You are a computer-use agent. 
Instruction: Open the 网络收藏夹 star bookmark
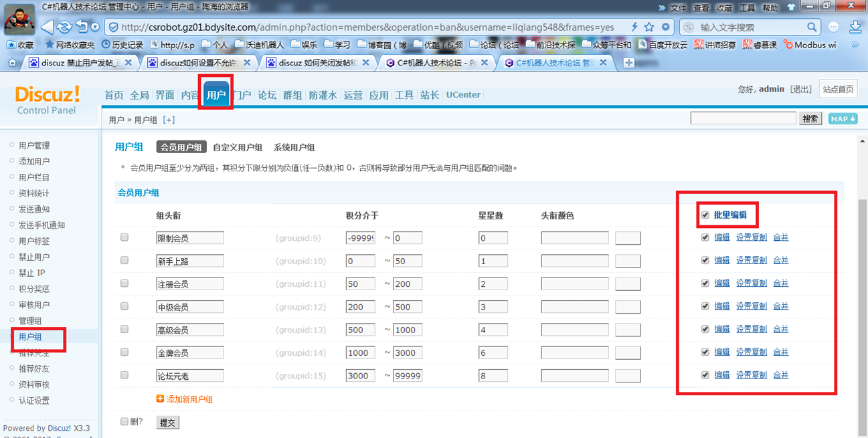[70, 45]
